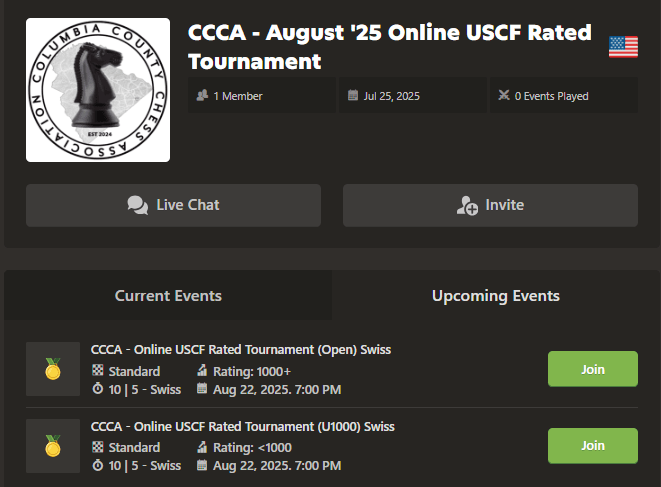Select the Upcoming Events tab
The width and height of the screenshot is (661, 487).
coord(495,296)
